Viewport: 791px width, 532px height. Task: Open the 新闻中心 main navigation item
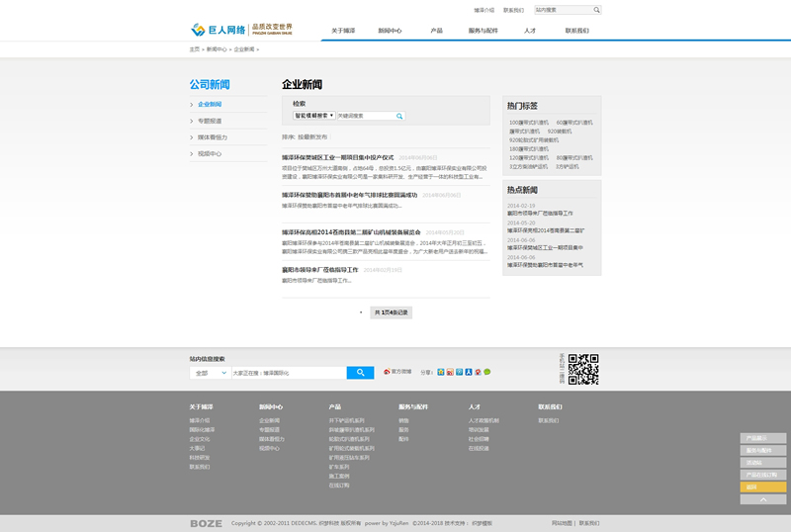click(390, 31)
